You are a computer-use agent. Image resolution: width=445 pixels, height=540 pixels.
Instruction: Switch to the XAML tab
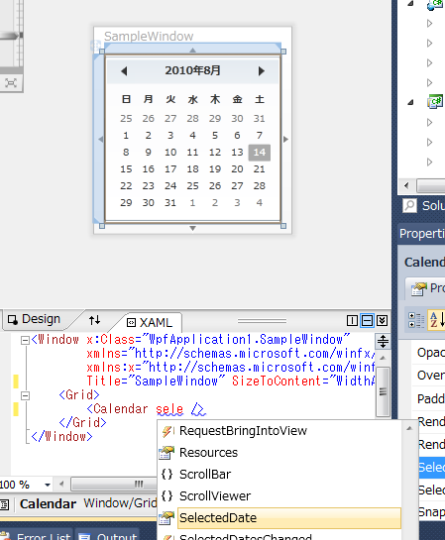150,322
